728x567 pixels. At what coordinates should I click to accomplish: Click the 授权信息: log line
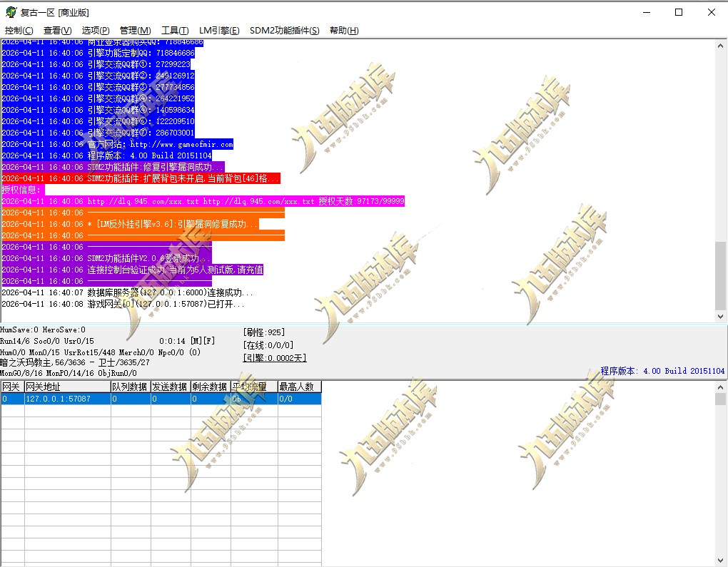(23, 190)
